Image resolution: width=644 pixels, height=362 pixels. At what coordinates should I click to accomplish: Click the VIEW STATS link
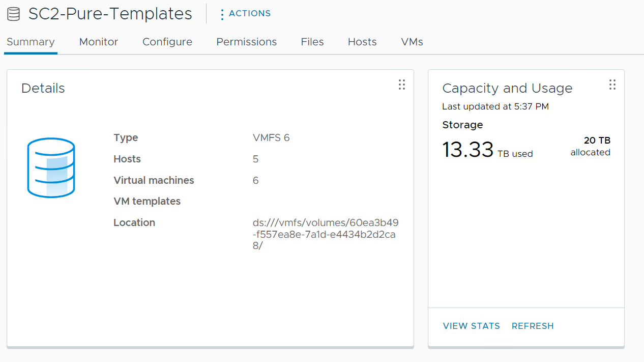coord(472,326)
